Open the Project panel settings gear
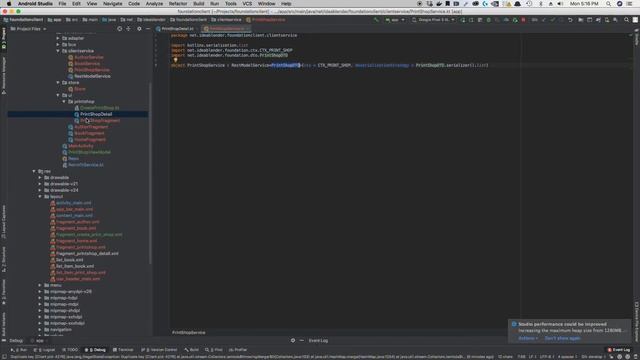The image size is (640, 360). [139, 29]
